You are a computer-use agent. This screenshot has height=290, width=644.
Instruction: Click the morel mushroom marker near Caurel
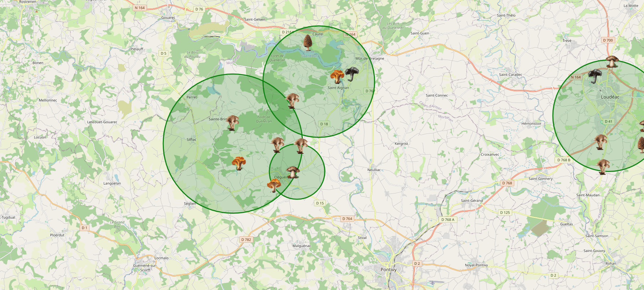308,42
